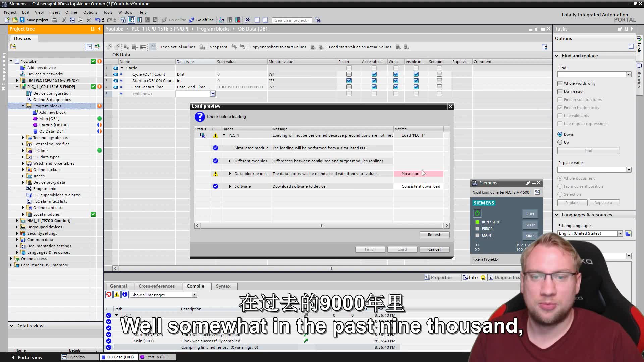Select the Down search direction
The height and width of the screenshot is (362, 644).
tap(560, 134)
